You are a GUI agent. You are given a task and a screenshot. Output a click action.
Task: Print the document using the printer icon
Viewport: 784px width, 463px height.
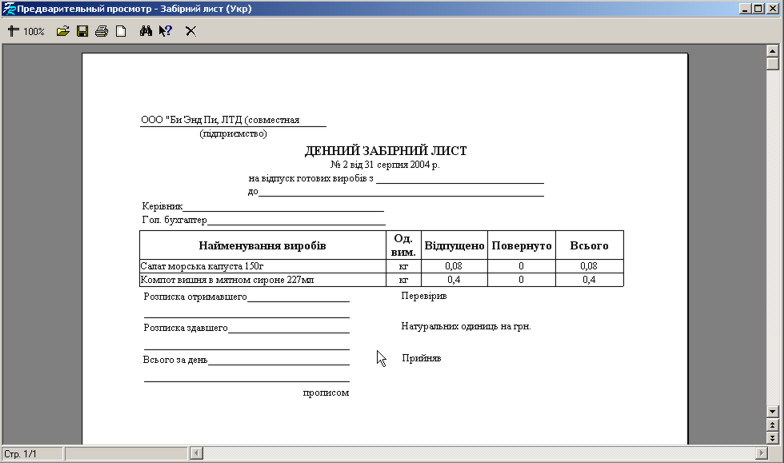point(101,31)
